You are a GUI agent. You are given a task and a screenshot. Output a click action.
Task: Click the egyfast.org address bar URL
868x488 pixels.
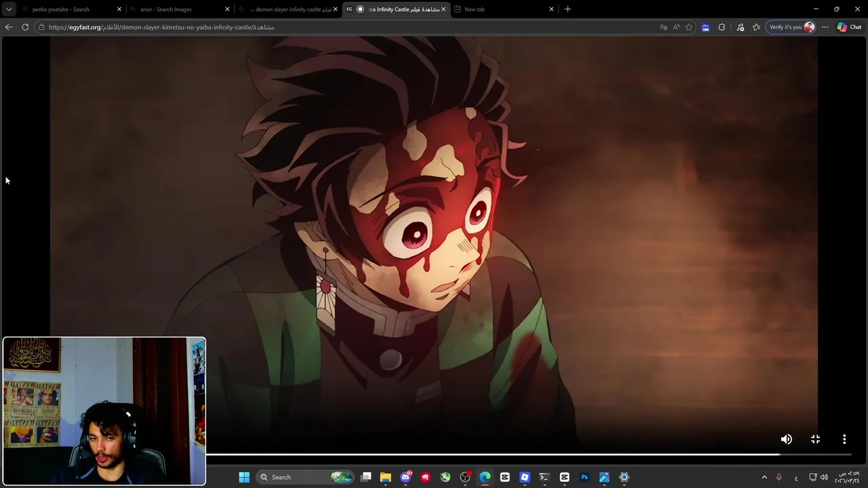pyautogui.click(x=161, y=27)
